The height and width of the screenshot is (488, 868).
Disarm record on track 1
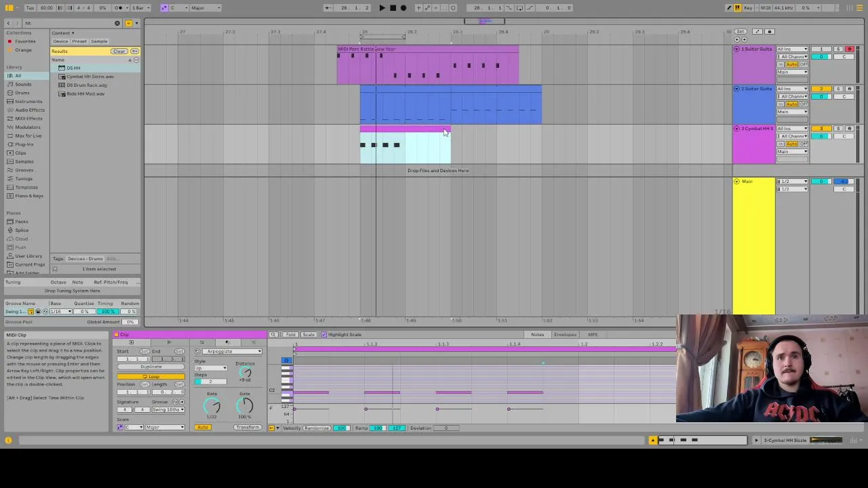point(849,49)
